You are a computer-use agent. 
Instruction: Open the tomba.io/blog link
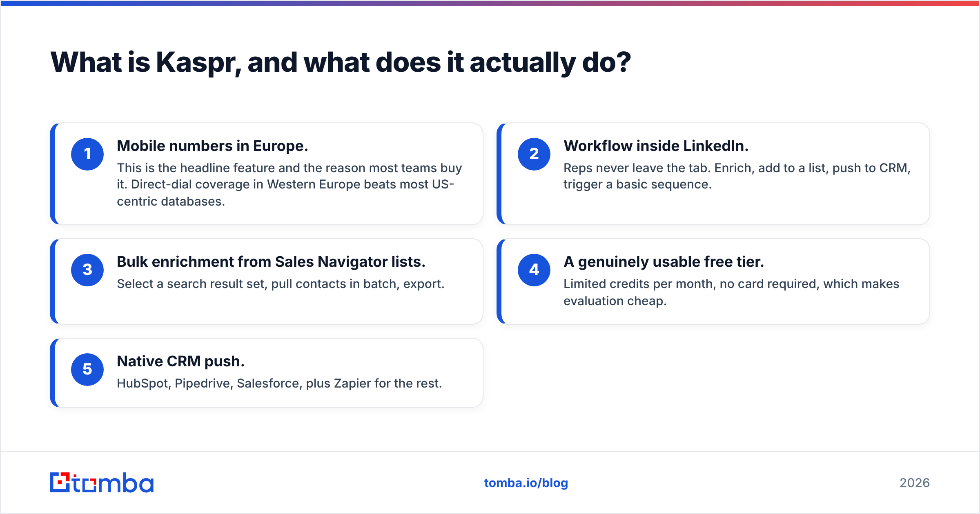[x=526, y=483]
